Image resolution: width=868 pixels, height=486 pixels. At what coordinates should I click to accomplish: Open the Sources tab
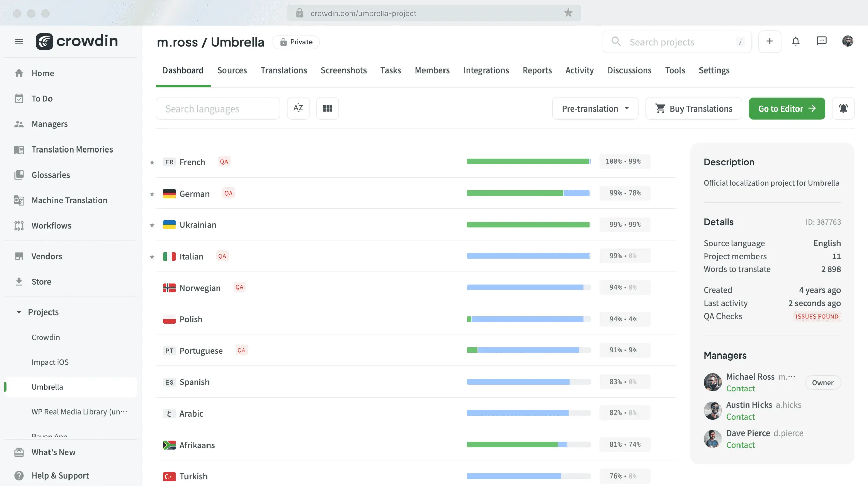pyautogui.click(x=232, y=70)
